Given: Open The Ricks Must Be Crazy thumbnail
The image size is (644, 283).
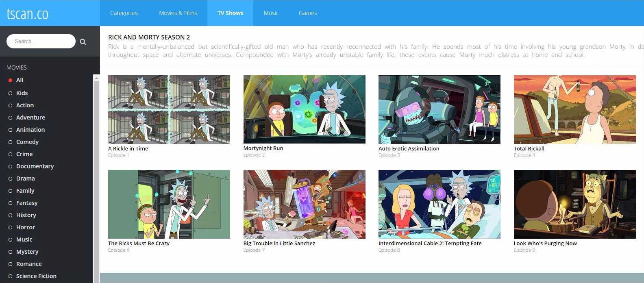Looking at the screenshot, I should click(x=169, y=204).
